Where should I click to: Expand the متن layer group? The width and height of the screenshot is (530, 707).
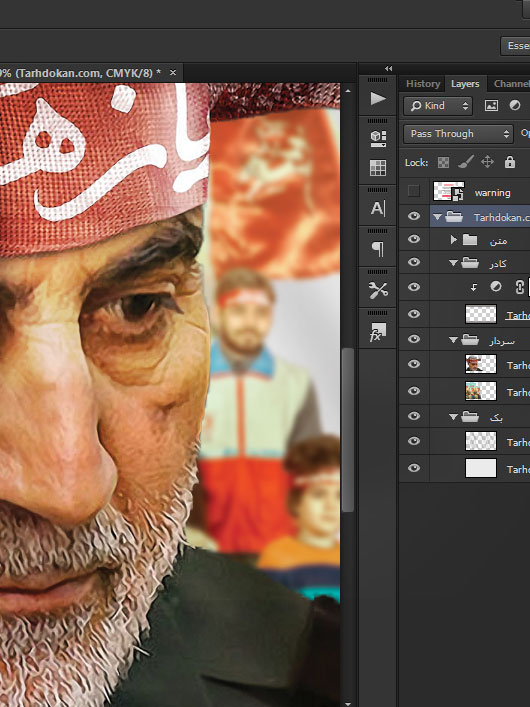(x=453, y=239)
